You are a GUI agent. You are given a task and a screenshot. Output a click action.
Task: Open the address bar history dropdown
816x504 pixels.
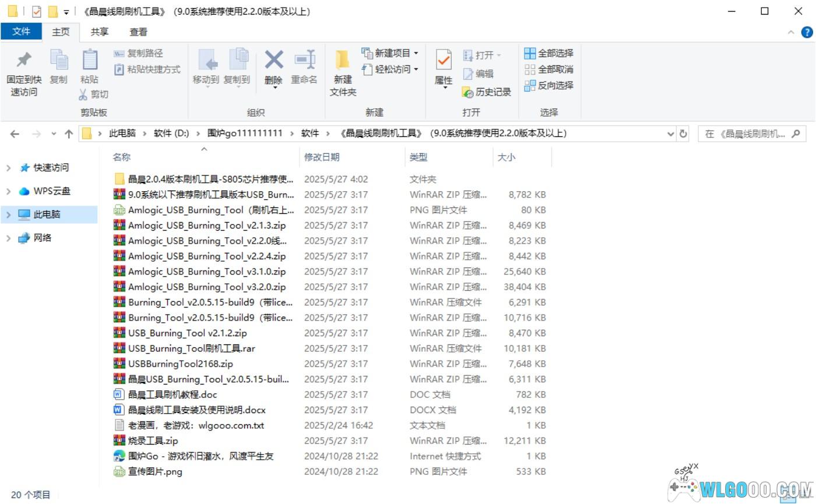pos(670,133)
